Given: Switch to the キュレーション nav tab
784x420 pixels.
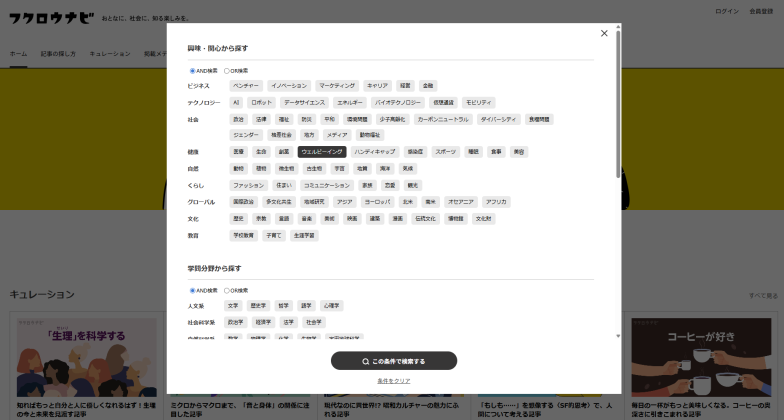Looking at the screenshot, I should pos(109,53).
